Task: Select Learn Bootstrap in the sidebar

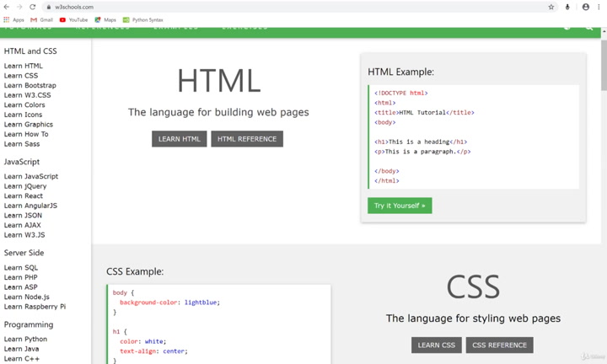Action: point(30,85)
